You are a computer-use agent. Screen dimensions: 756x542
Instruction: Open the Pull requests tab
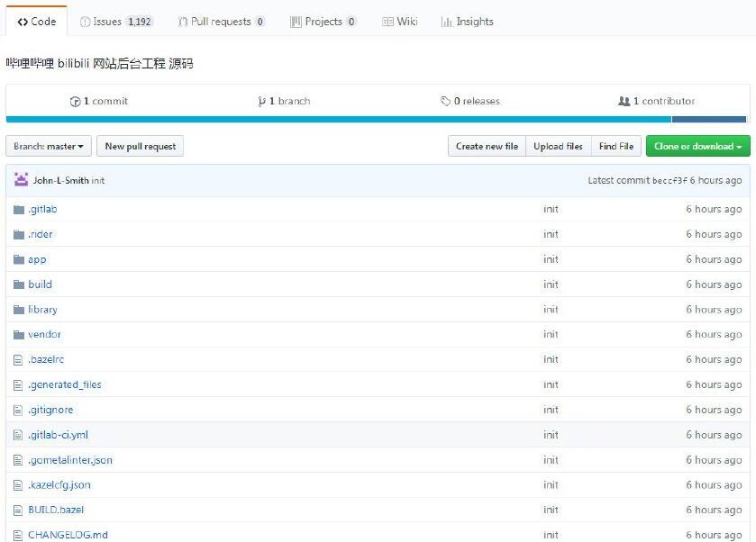coord(222,22)
